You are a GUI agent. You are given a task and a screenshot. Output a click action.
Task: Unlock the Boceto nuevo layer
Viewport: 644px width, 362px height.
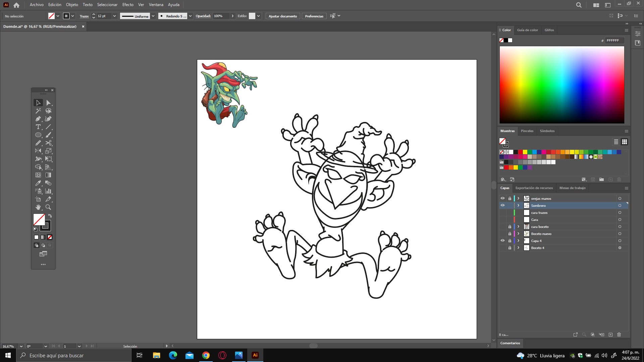coord(510,234)
